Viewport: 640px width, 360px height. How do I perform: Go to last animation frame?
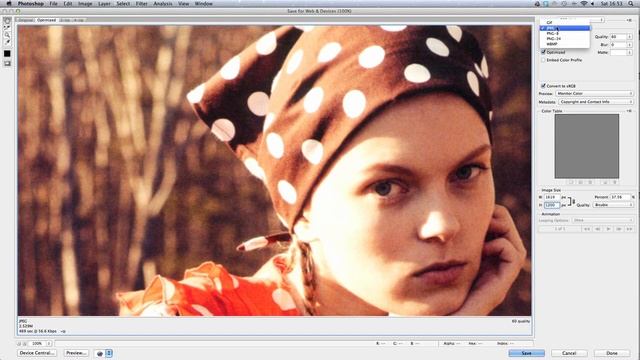(629, 229)
